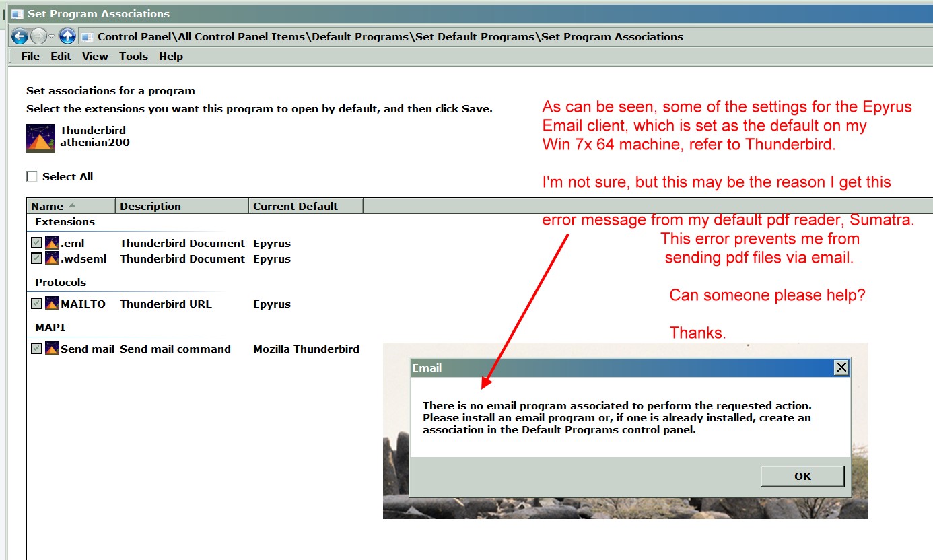Open the Help menu

(x=171, y=57)
